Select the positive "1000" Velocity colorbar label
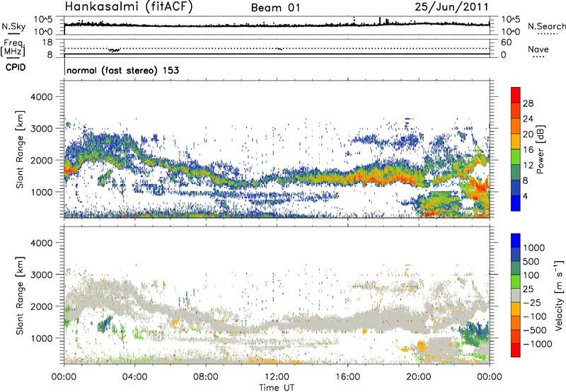 [x=534, y=248]
